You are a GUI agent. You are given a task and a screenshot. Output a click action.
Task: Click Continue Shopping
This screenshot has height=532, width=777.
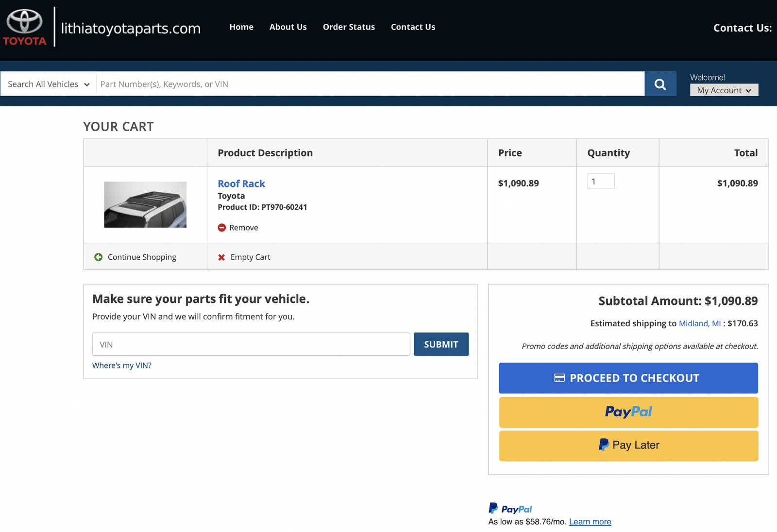pos(142,257)
